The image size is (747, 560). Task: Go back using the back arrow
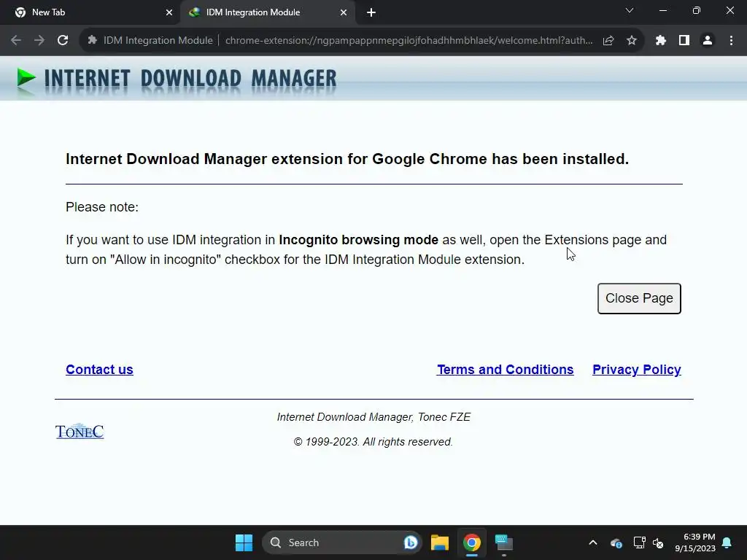[16, 41]
